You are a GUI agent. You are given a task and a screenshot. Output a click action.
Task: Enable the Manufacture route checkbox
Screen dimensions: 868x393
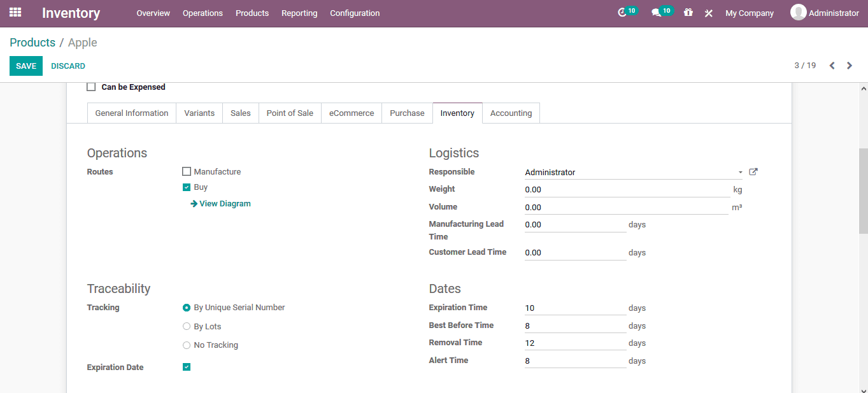tap(187, 171)
